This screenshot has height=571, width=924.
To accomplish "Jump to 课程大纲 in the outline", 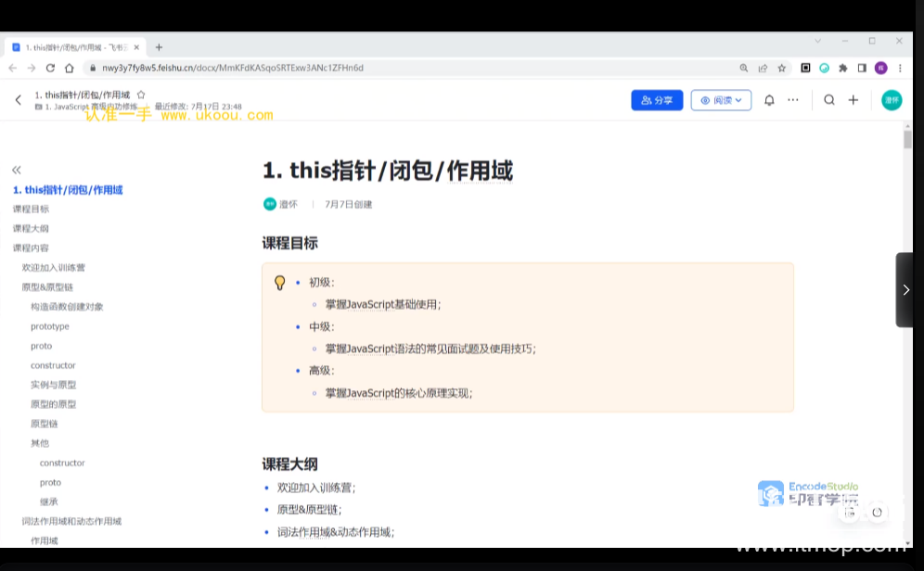I will click(x=31, y=228).
